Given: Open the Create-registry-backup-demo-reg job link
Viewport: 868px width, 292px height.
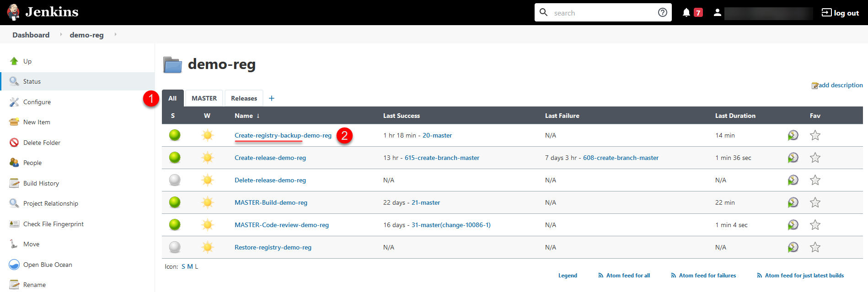Looking at the screenshot, I should [x=283, y=135].
